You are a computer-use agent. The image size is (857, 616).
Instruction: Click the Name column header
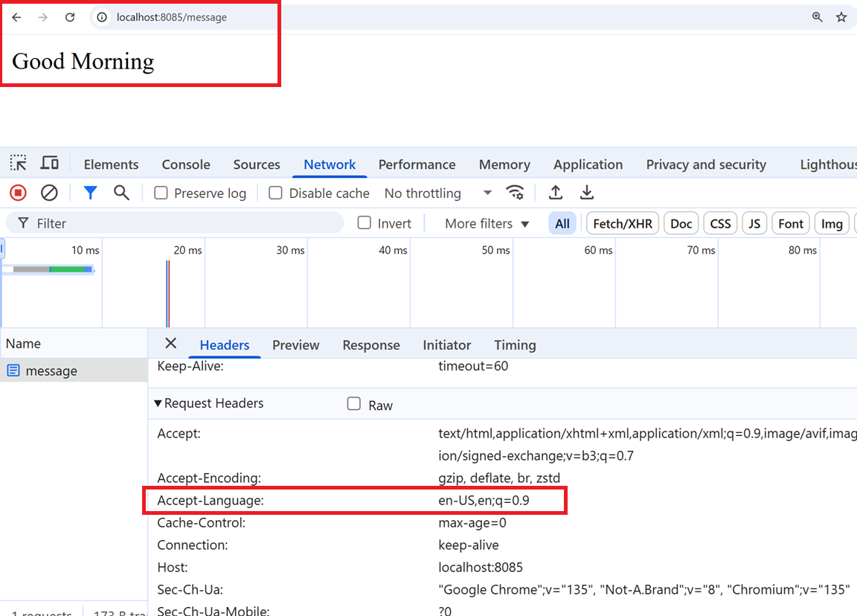click(74, 343)
